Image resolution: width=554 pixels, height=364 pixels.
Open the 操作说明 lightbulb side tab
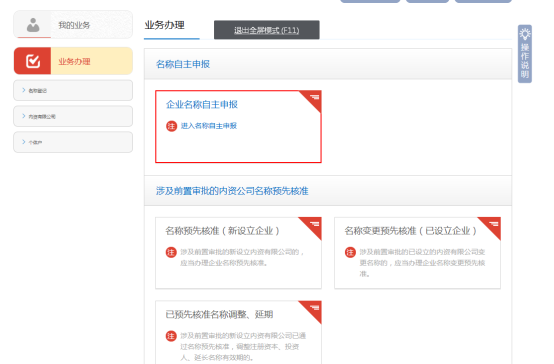(x=525, y=54)
